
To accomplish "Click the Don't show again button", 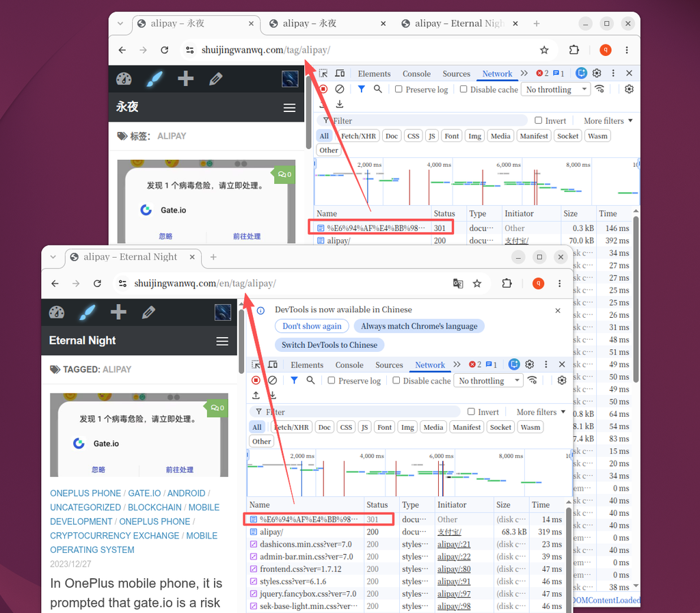I will tap(312, 326).
